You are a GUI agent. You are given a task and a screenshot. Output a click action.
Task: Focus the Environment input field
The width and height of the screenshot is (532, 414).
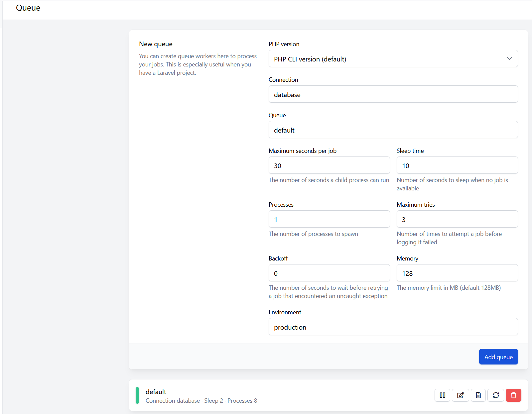(x=393, y=327)
